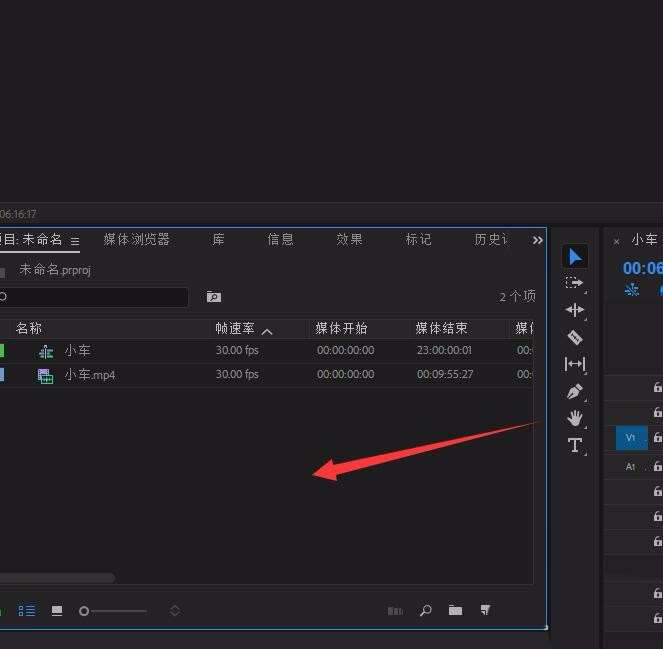Close the 小车 timeline tab
663x649 pixels.
pos(616,241)
